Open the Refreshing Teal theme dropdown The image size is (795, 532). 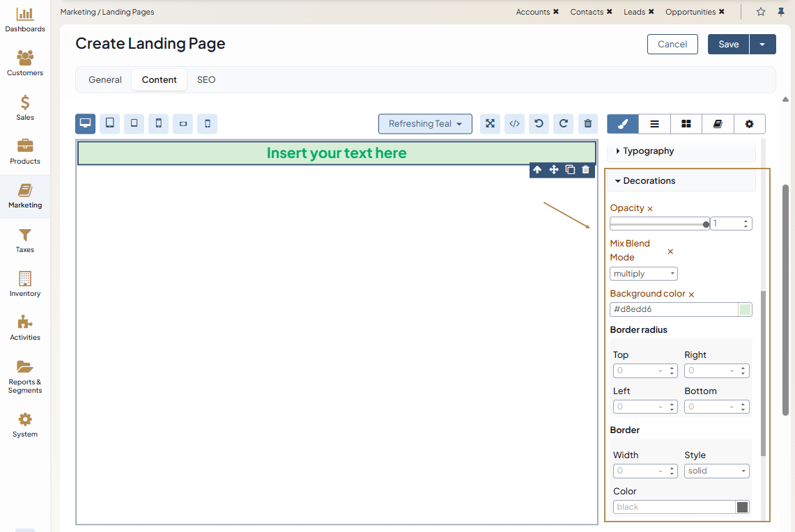click(425, 124)
